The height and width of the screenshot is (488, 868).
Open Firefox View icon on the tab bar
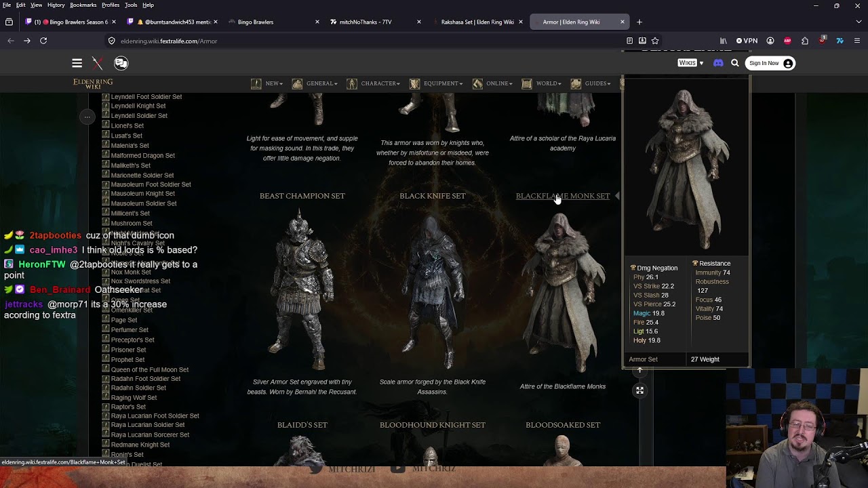9,22
